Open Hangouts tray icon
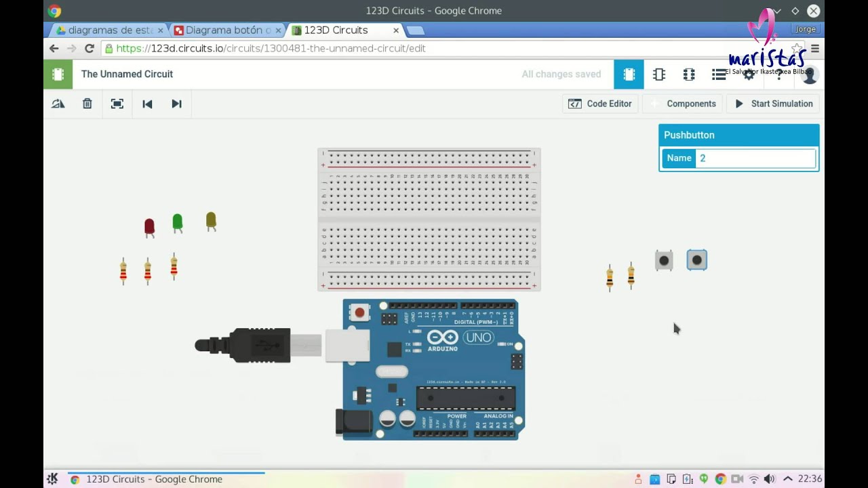Viewport: 868px width, 488px height. pyautogui.click(x=704, y=479)
